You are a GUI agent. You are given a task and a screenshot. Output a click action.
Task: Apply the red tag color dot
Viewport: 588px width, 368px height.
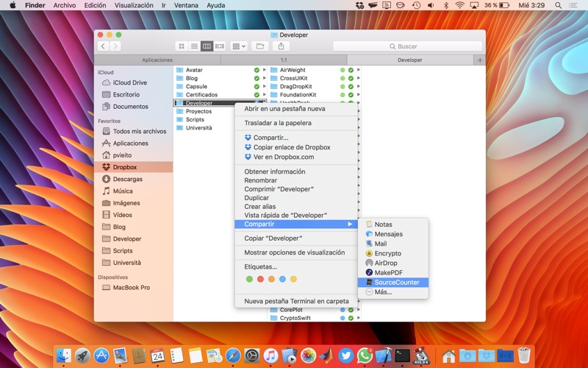point(260,279)
